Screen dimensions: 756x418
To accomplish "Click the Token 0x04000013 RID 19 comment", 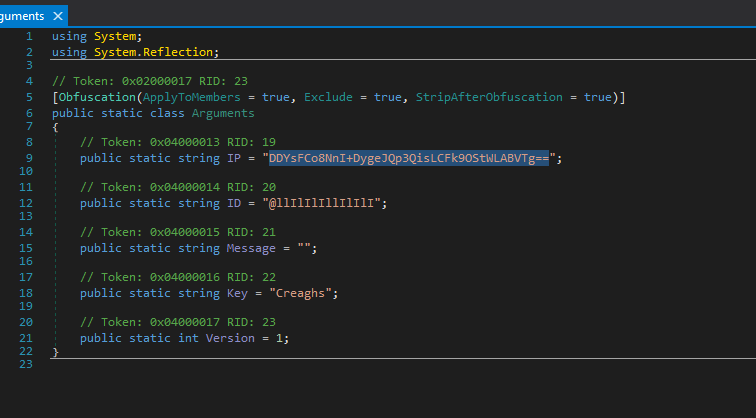I will coord(177,142).
